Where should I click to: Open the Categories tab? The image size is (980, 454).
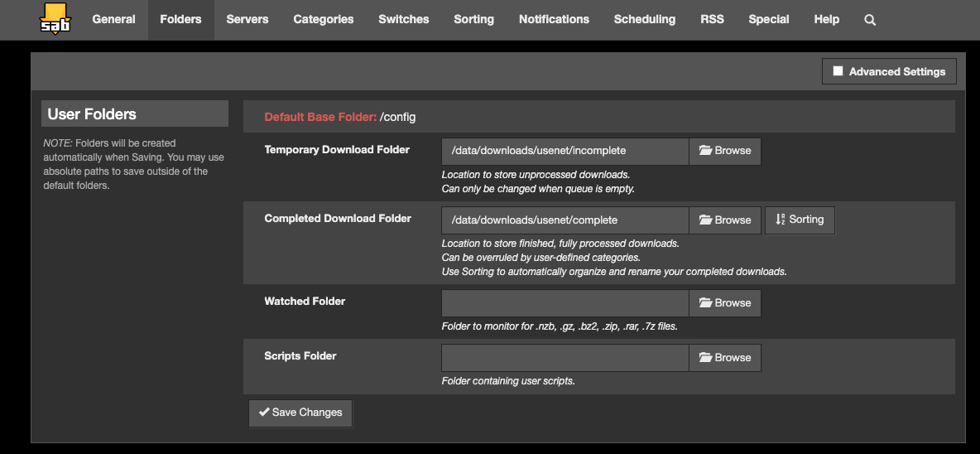[324, 19]
